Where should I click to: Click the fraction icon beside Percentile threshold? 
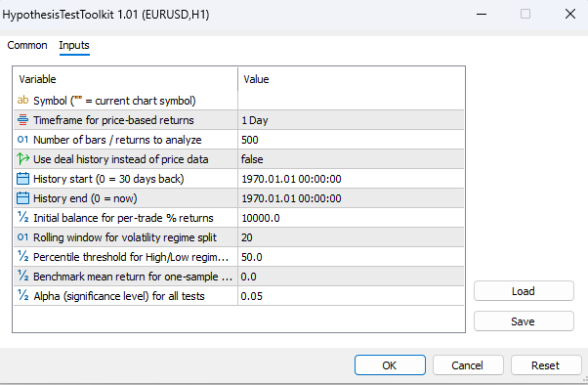[x=22, y=256]
